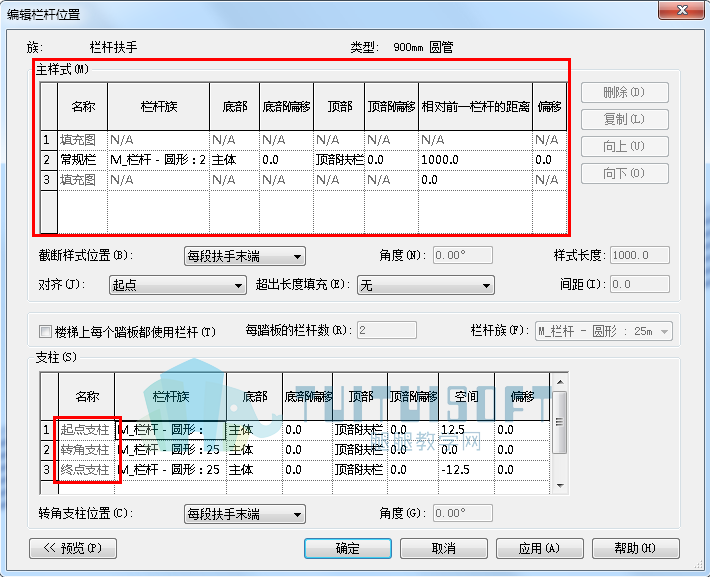This screenshot has width=710, height=577.
Task: Click 栏杆族 column header in main pattern table
Action: point(158,107)
